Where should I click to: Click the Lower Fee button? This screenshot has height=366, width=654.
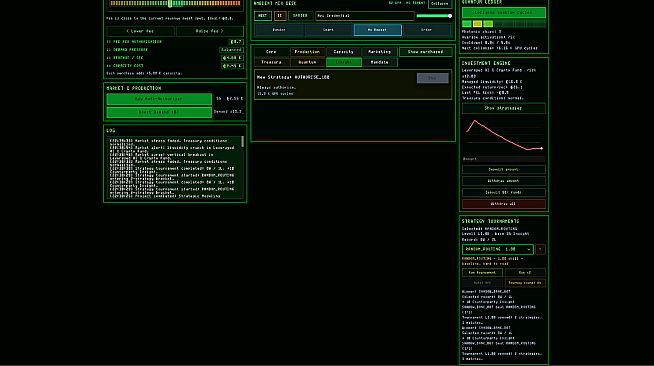(140, 31)
